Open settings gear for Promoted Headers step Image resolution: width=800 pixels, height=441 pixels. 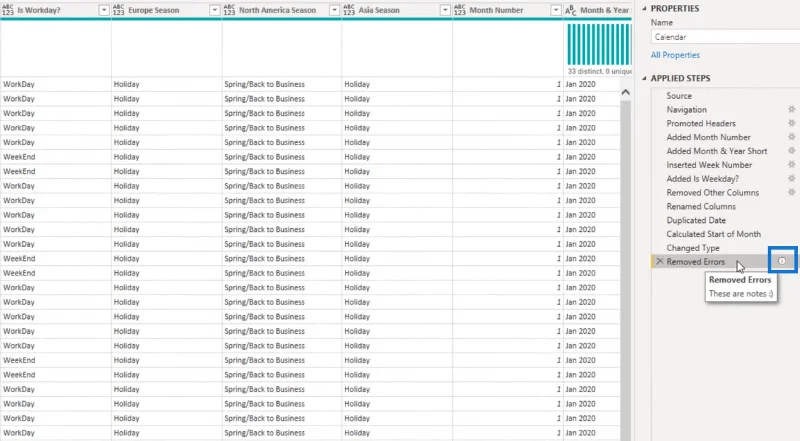pyautogui.click(x=791, y=123)
